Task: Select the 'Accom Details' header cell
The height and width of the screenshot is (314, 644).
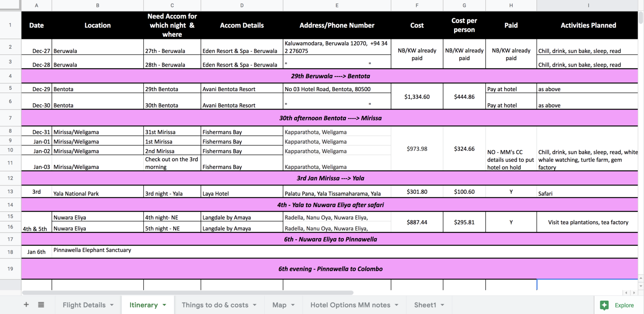Action: [x=242, y=25]
